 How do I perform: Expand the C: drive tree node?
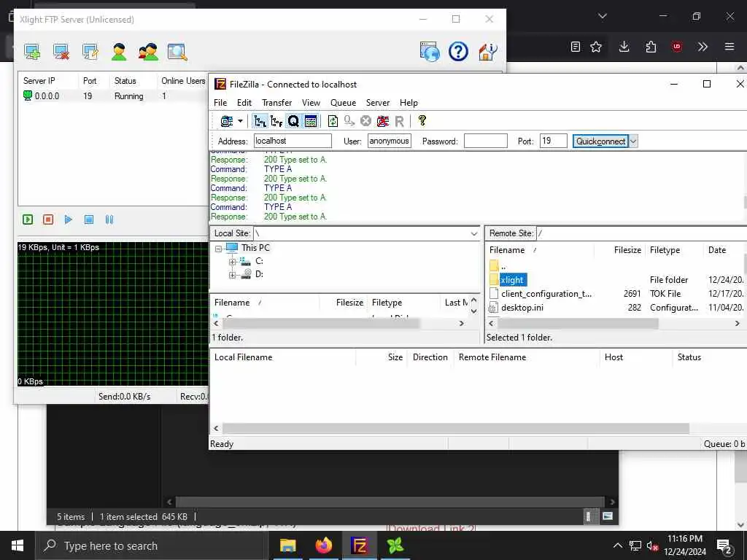tap(232, 262)
